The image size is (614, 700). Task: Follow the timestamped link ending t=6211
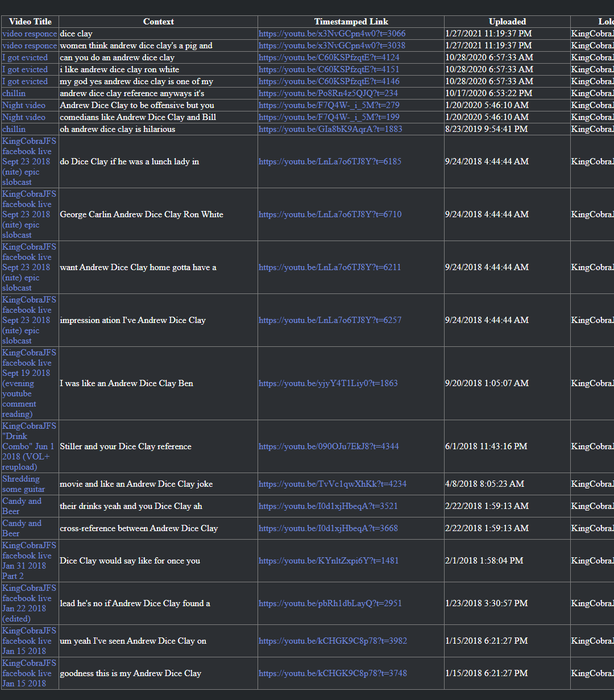(x=330, y=267)
